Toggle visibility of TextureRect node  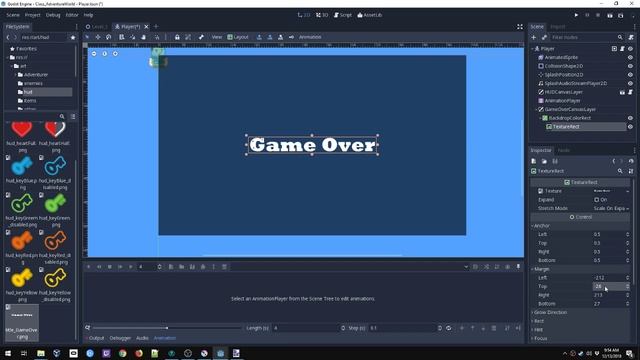(630, 127)
